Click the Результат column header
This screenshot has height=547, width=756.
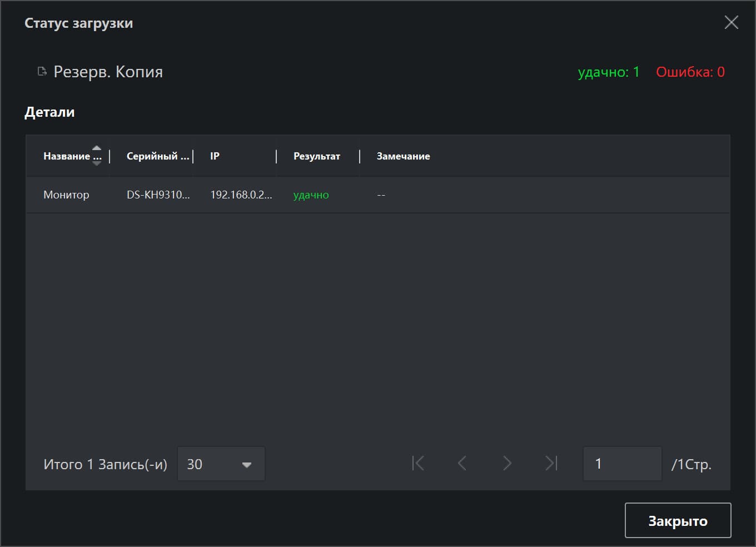pos(316,156)
